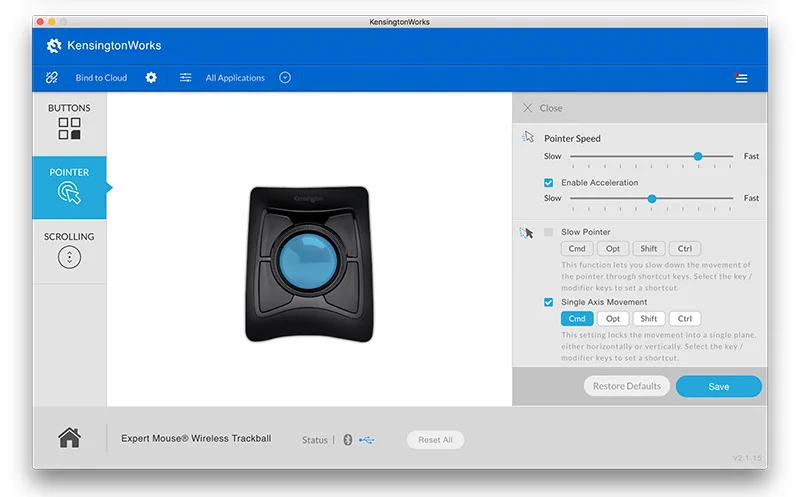
Task: Enable the Slow Pointer checkbox
Action: pyautogui.click(x=548, y=232)
